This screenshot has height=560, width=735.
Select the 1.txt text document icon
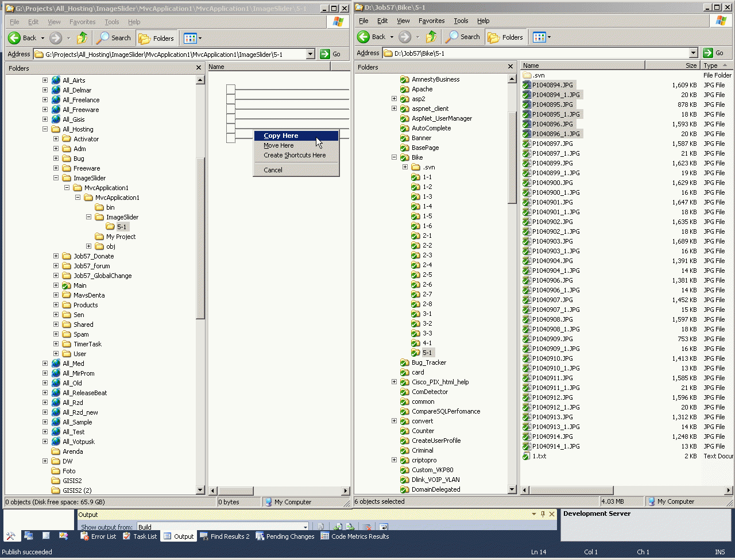coord(527,456)
